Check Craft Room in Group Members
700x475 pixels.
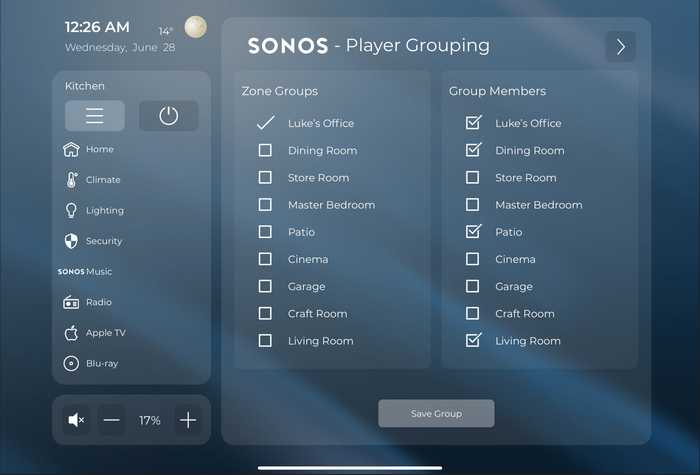(x=472, y=313)
